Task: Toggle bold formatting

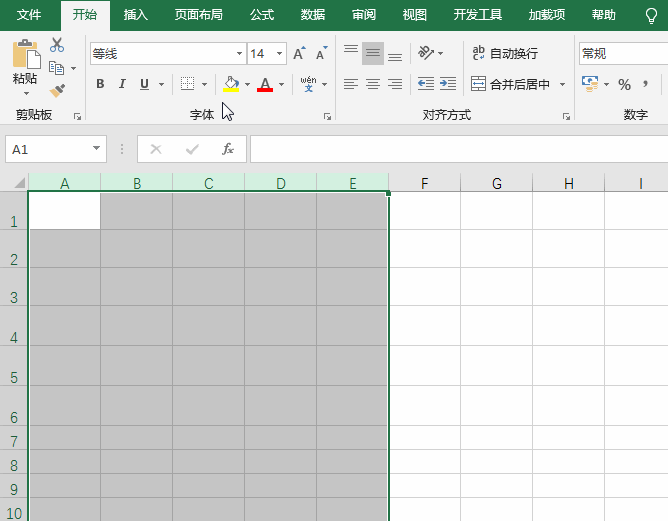Action: [x=100, y=84]
